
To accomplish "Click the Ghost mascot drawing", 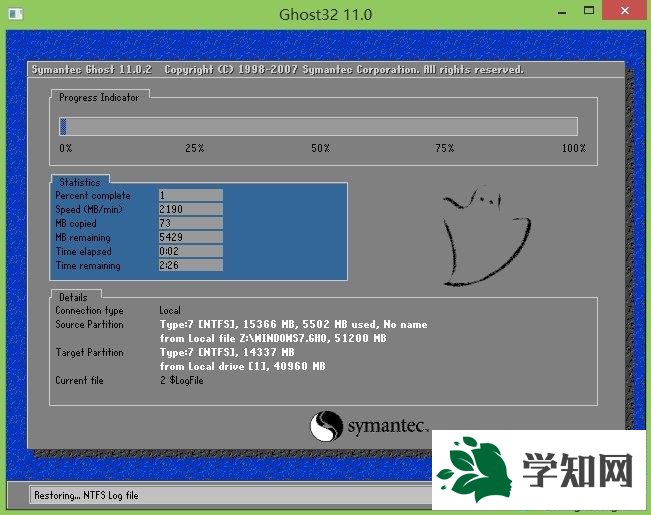I will click(x=486, y=236).
